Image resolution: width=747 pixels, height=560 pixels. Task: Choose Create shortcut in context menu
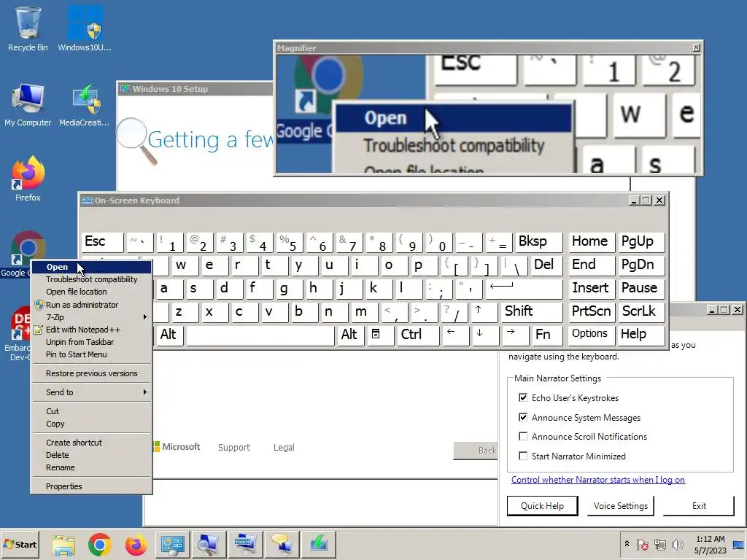pyautogui.click(x=90, y=443)
